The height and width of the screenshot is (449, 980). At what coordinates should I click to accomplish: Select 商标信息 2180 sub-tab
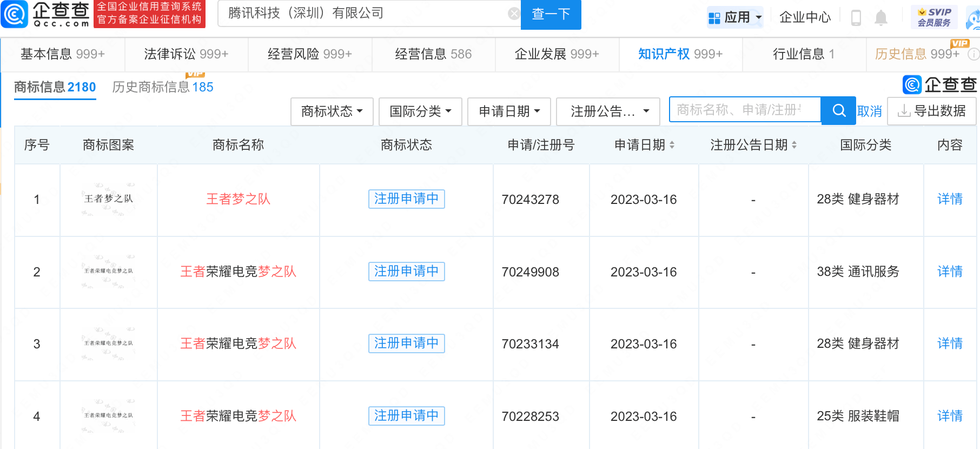click(55, 87)
